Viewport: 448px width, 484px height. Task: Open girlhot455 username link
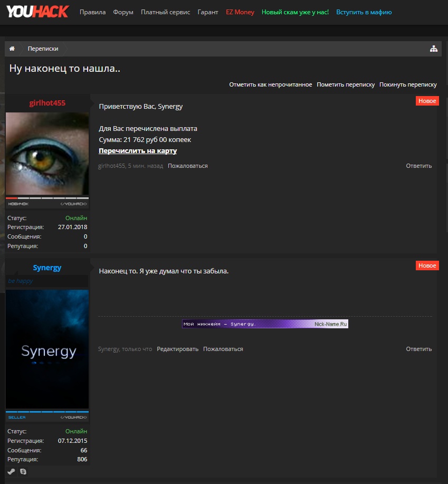(x=47, y=103)
